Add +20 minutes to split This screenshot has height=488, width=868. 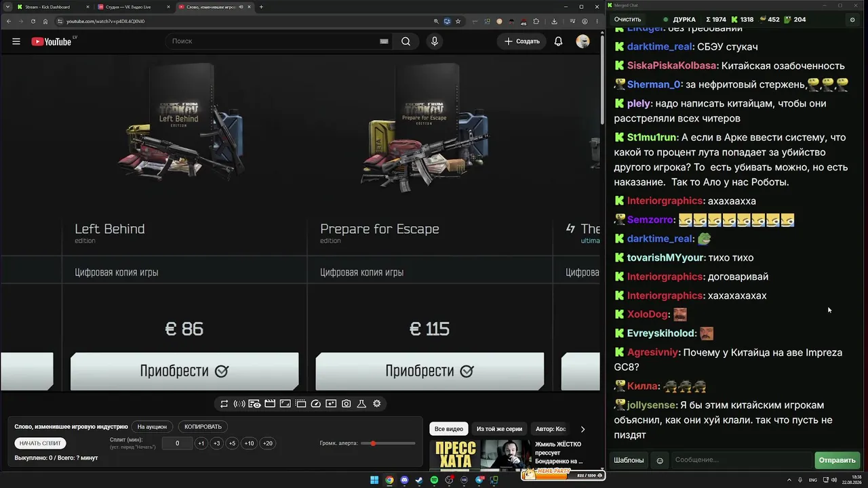click(268, 443)
